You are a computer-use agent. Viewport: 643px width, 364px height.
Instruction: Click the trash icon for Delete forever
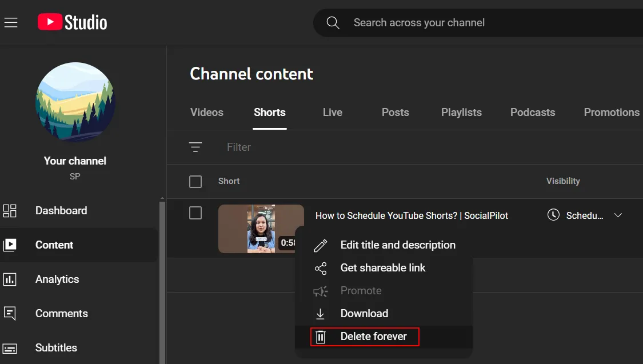pos(321,337)
